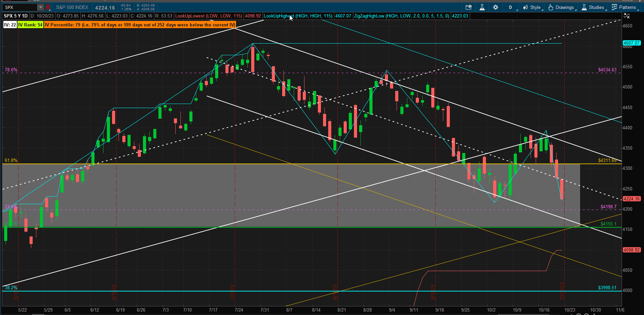644x315 pixels.
Task: Click the 4400 price axis label
Action: coord(628,128)
